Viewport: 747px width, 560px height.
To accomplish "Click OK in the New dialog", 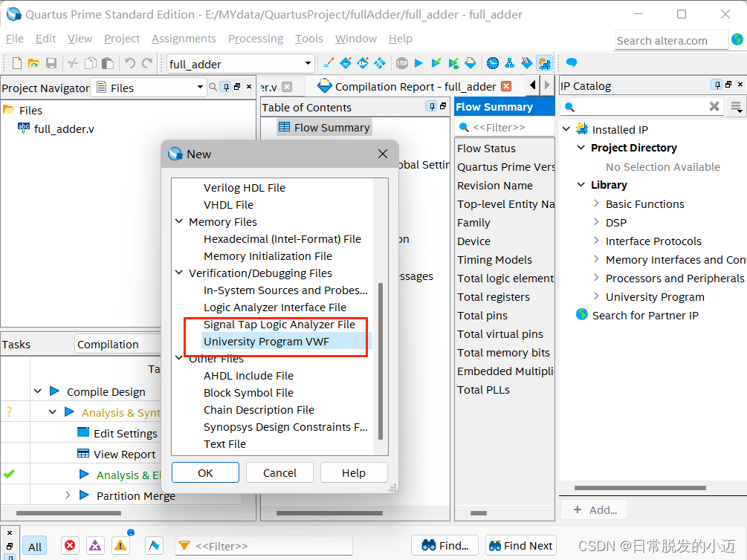I will [x=205, y=472].
